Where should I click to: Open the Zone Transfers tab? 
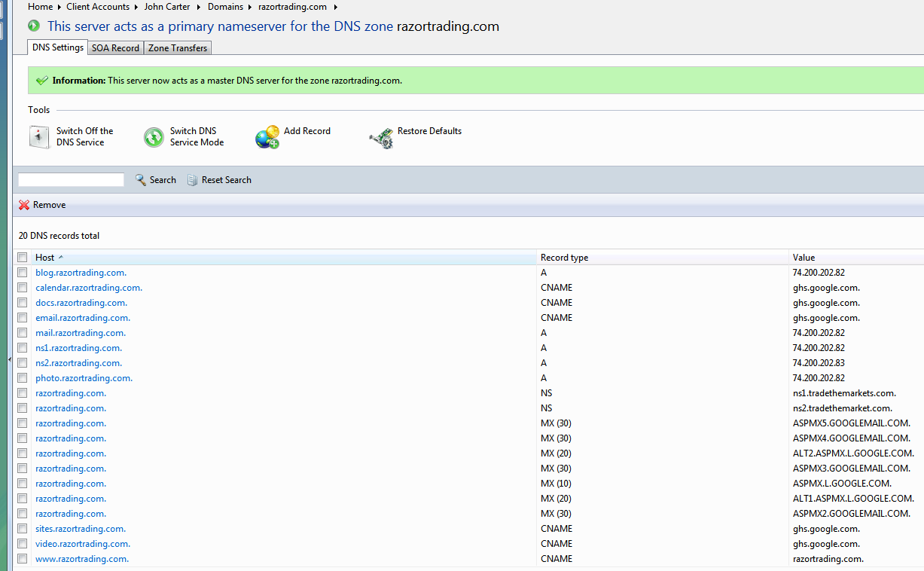tap(177, 47)
